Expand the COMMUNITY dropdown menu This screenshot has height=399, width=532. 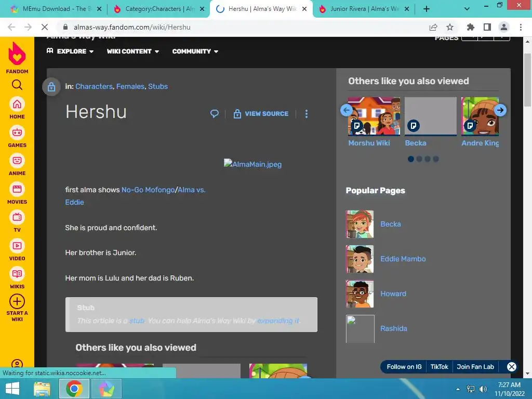tap(195, 51)
